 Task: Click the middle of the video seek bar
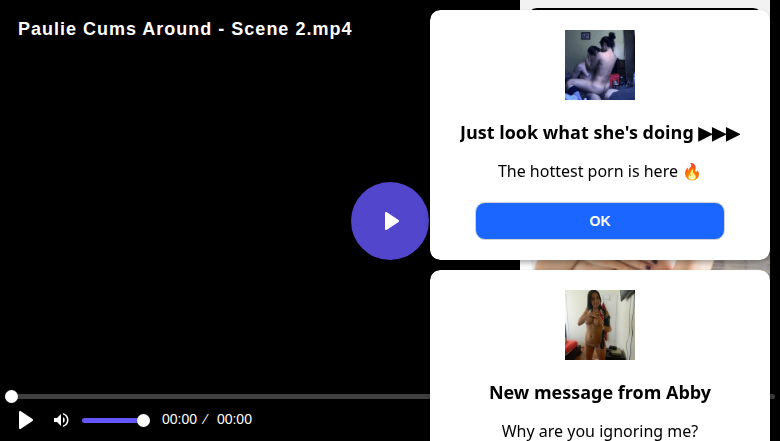(x=220, y=397)
